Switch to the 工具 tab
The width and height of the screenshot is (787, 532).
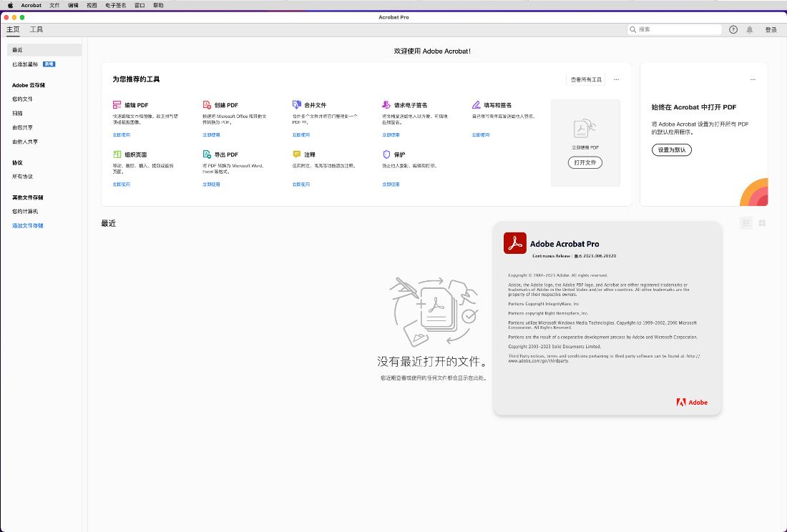click(36, 30)
